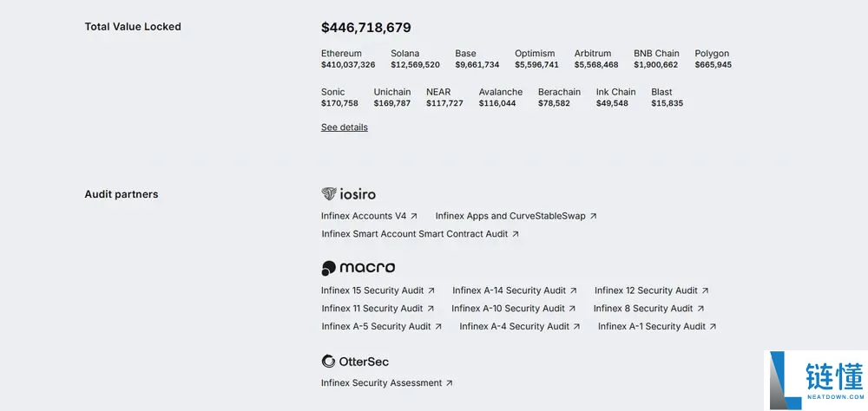Open the Infinex 12 Security Audit link
868x411 pixels.
646,290
